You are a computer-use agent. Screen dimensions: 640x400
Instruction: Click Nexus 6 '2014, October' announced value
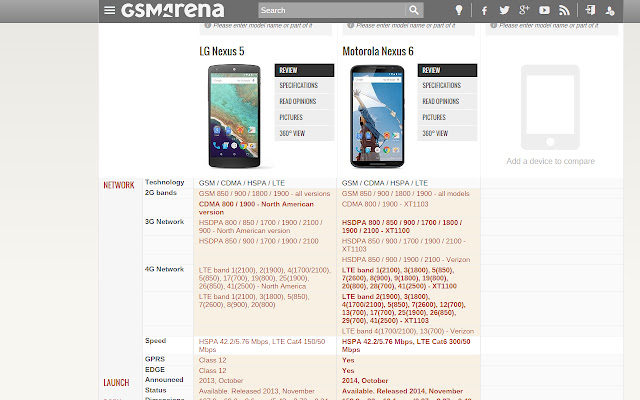[365, 380]
